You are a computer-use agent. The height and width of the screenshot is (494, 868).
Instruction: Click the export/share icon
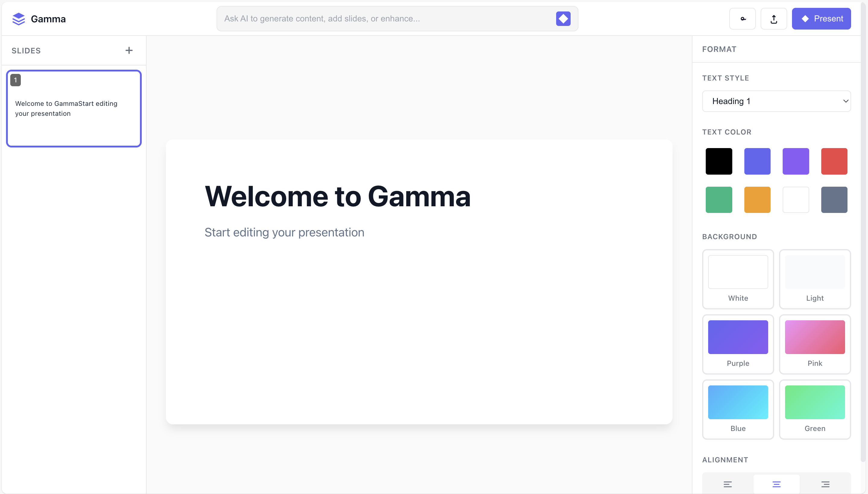point(774,19)
